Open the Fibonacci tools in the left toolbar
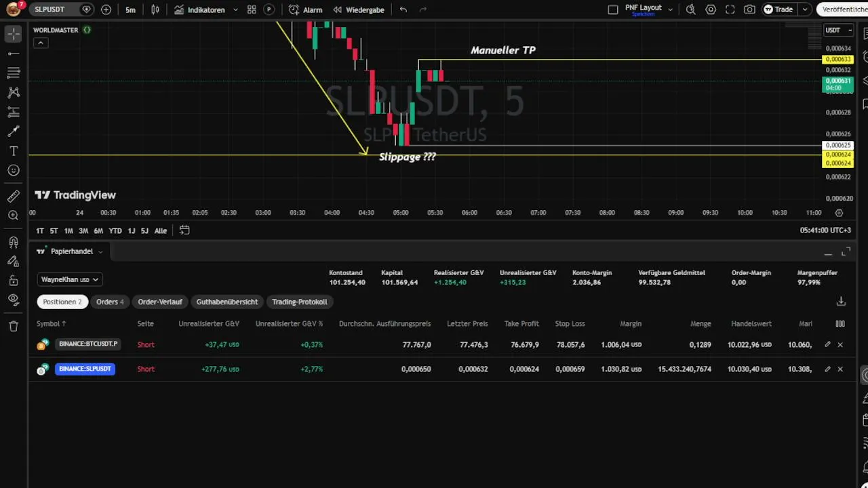The image size is (868, 488). click(x=14, y=73)
